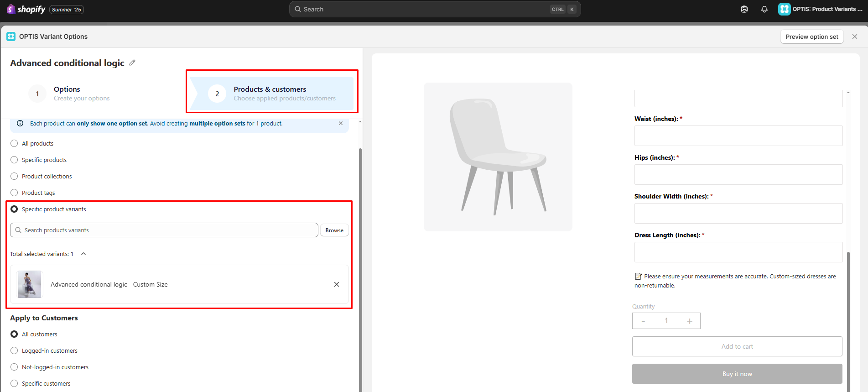The height and width of the screenshot is (392, 868).
Task: Select the All products radio button
Action: pos(14,143)
